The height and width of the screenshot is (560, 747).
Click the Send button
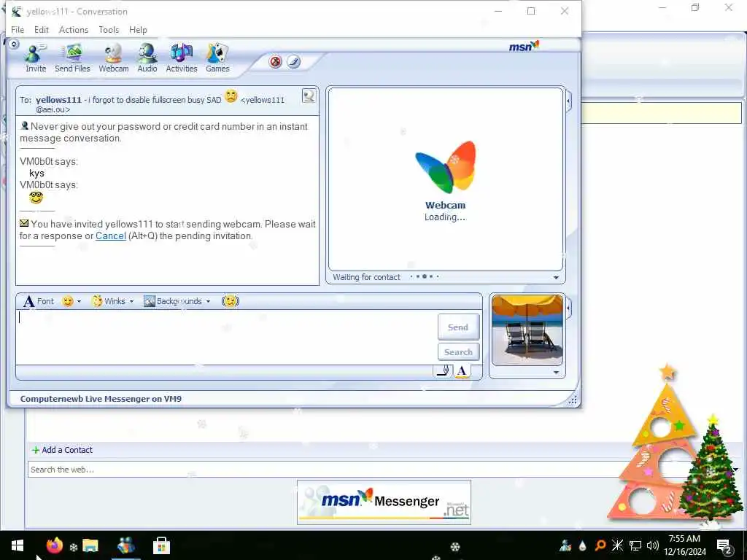tap(458, 327)
